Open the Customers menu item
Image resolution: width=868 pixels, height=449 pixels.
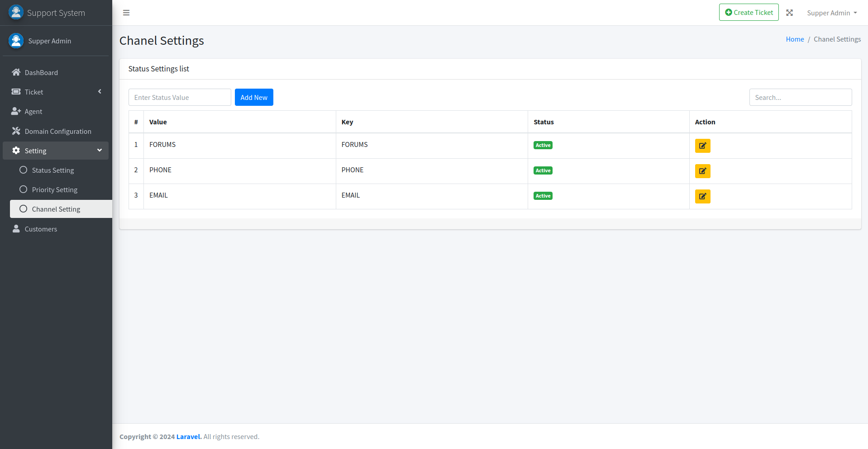(x=41, y=229)
